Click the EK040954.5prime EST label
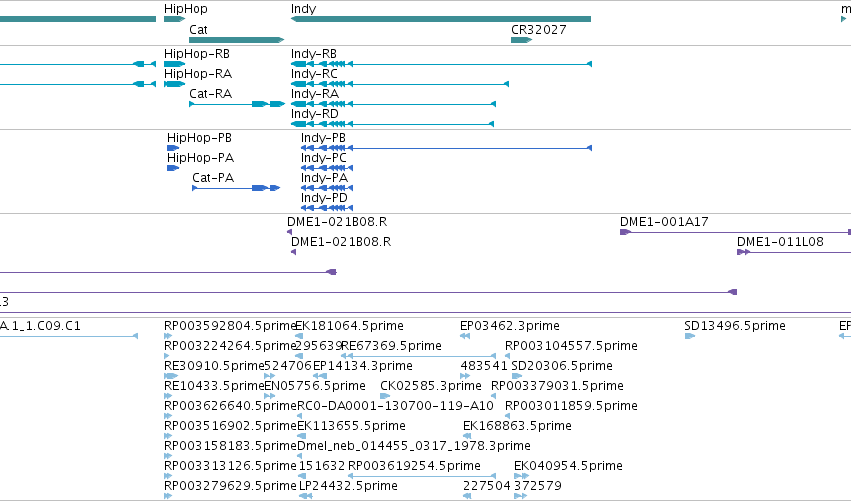The image size is (851, 501). (568, 467)
